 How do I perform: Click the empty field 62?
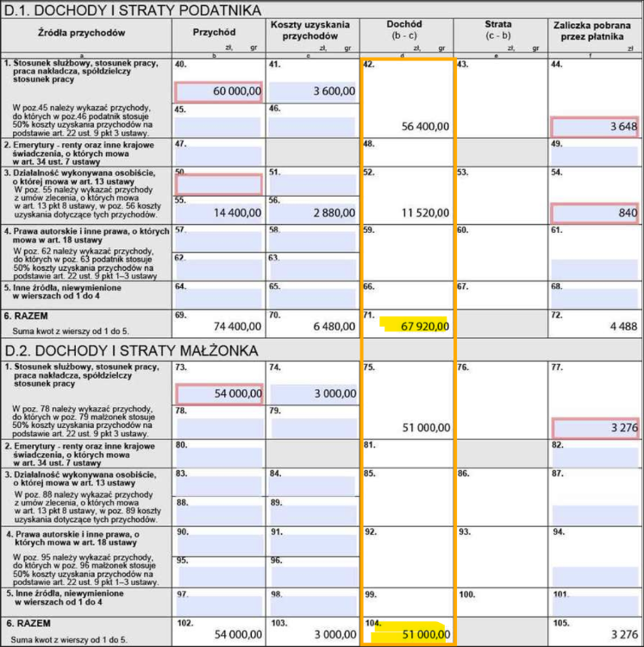click(x=218, y=270)
